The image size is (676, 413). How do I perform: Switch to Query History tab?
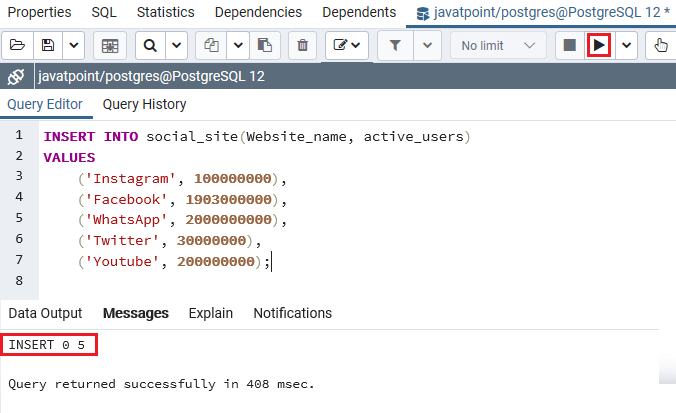pos(144,104)
